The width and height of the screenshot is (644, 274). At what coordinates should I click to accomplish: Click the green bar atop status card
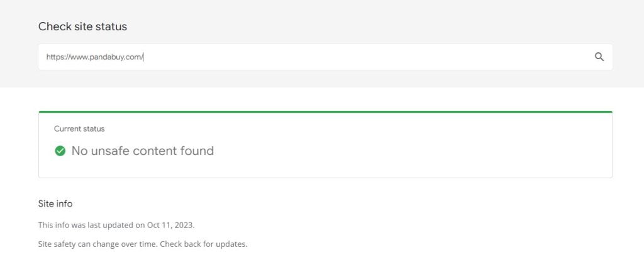coord(325,112)
